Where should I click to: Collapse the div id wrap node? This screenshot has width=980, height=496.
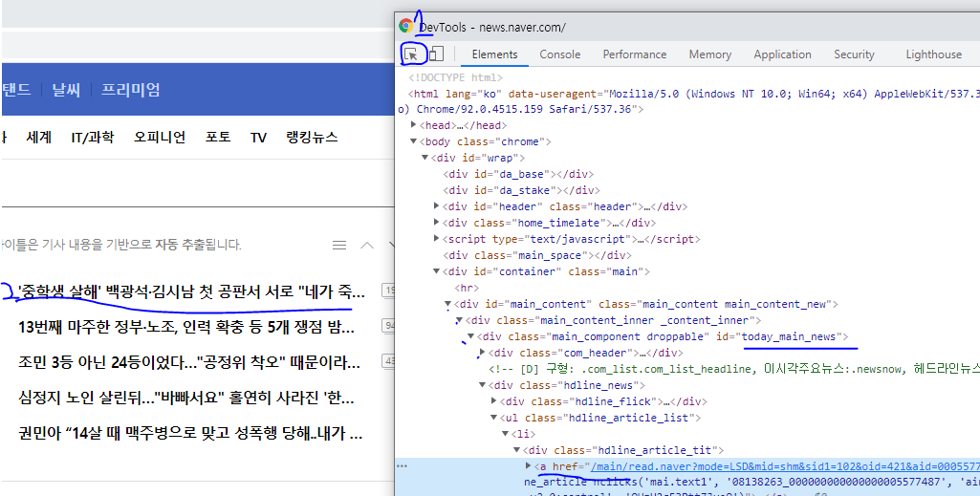[x=425, y=158]
